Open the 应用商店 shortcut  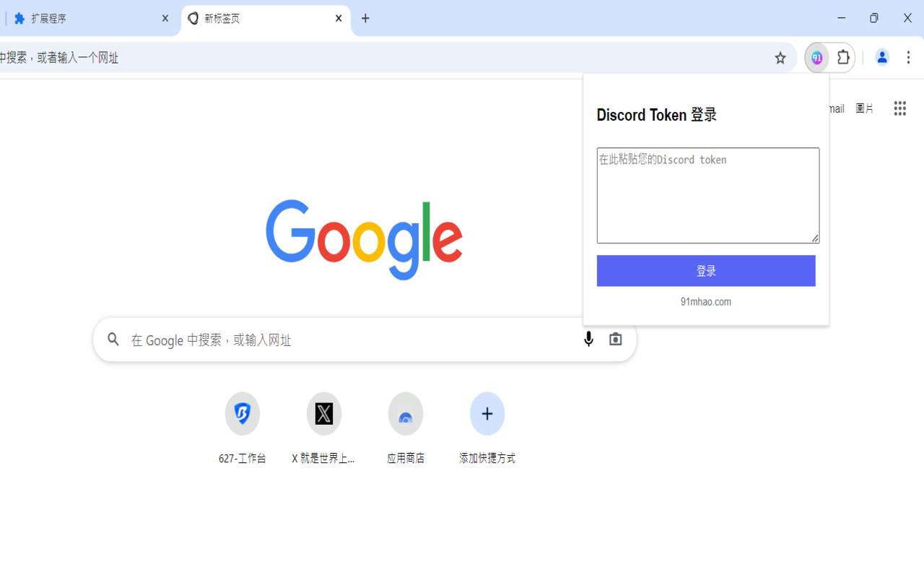406,428
